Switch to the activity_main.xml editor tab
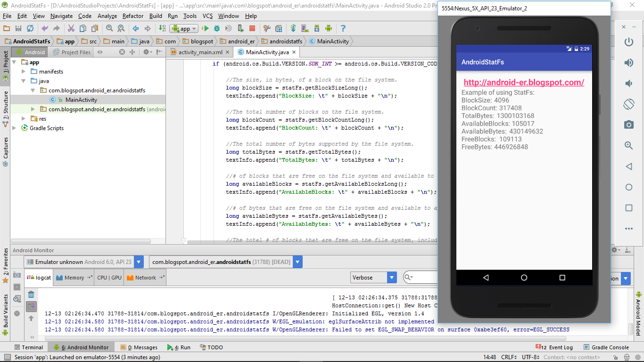This screenshot has width=644, height=362. 200,52
